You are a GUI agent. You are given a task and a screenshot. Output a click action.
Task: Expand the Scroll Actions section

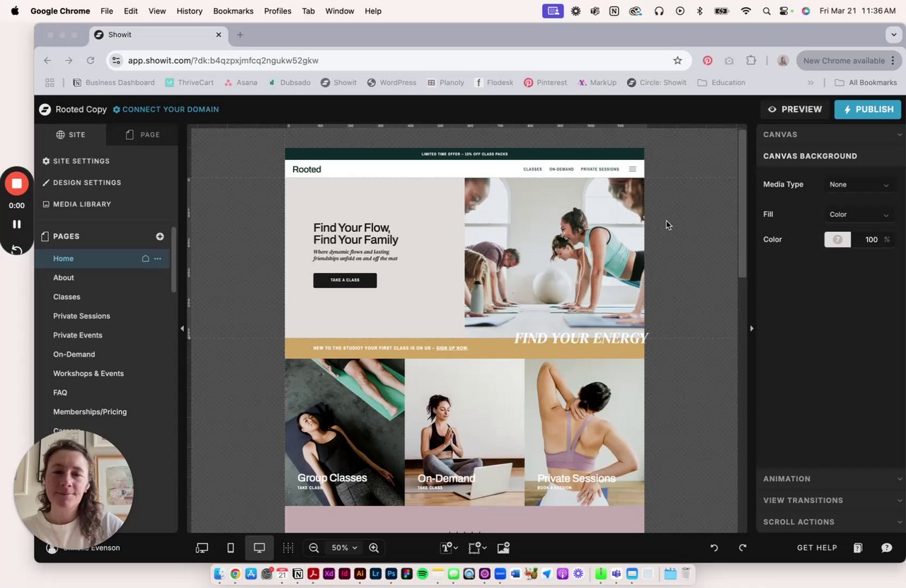coord(831,522)
